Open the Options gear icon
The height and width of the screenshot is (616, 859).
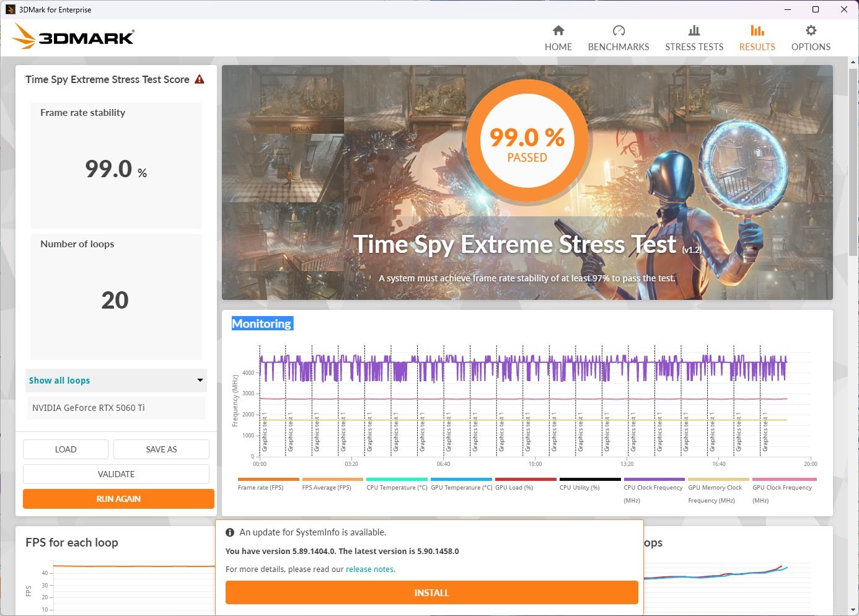pyautogui.click(x=811, y=30)
